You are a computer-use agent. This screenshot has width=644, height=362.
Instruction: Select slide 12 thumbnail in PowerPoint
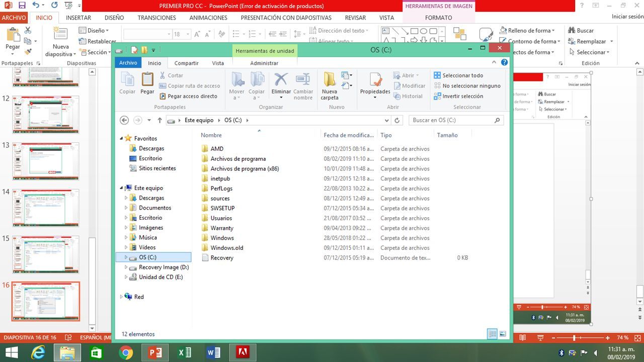[46, 114]
